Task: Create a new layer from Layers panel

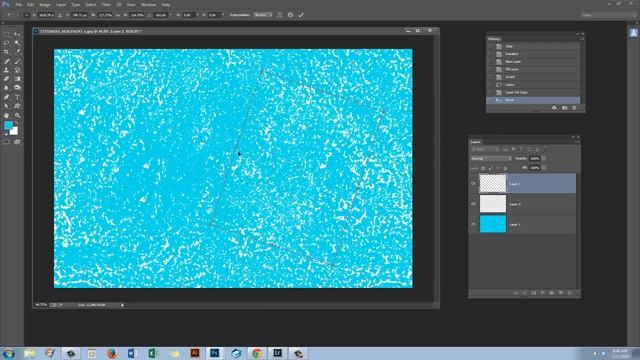Action: pos(561,293)
